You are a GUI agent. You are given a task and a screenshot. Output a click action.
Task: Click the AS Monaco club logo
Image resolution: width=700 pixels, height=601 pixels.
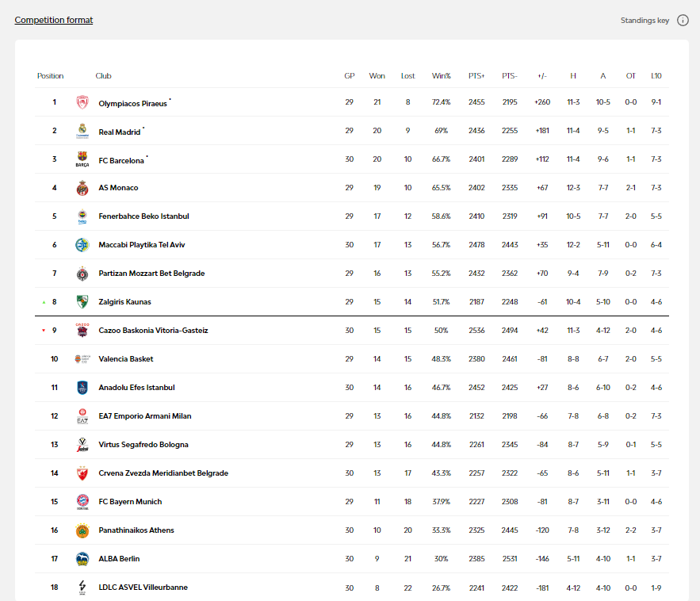82,188
